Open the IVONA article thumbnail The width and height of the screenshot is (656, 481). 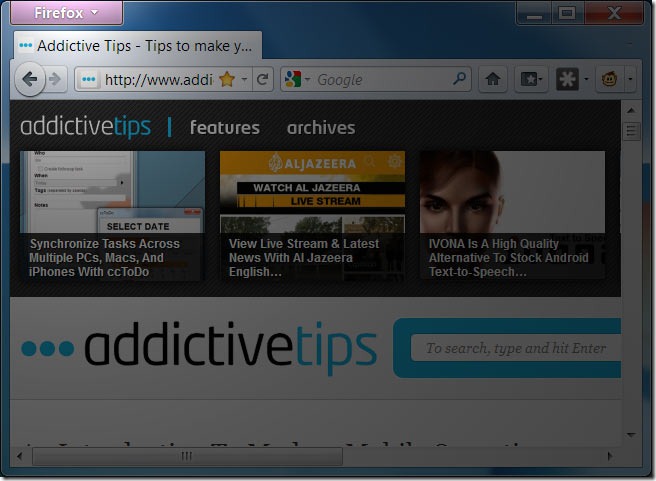[x=512, y=192]
